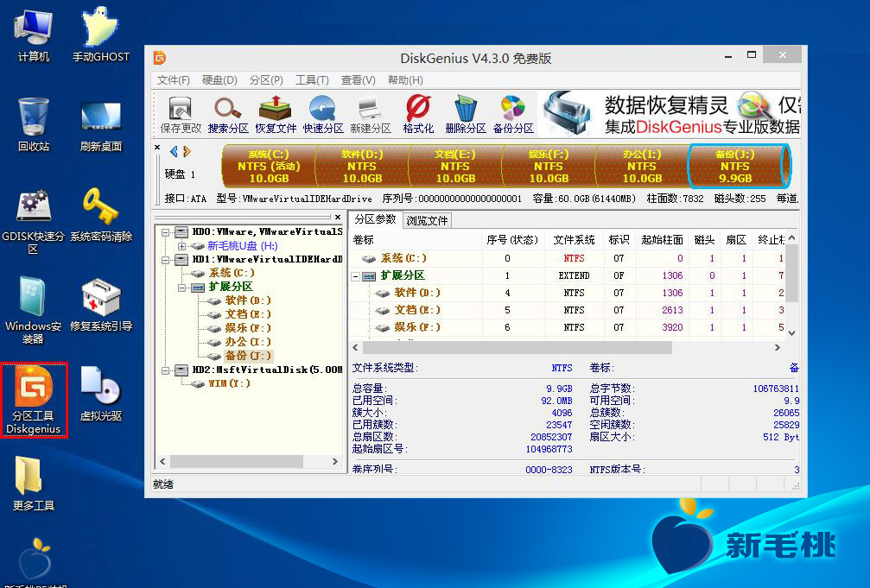Open the 文件(F) menu
The width and height of the screenshot is (870, 588).
pyautogui.click(x=173, y=80)
